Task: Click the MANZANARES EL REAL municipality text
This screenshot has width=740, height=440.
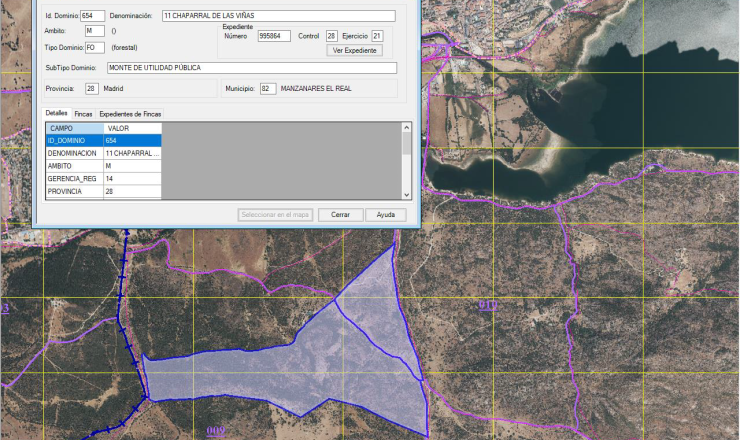Action: [x=316, y=88]
